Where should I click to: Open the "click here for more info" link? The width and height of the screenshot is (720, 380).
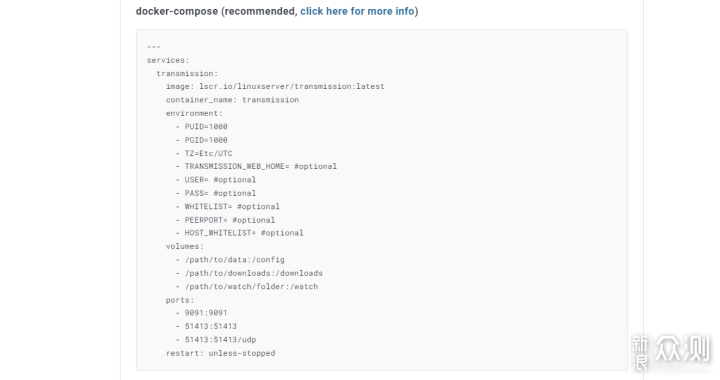click(x=357, y=11)
